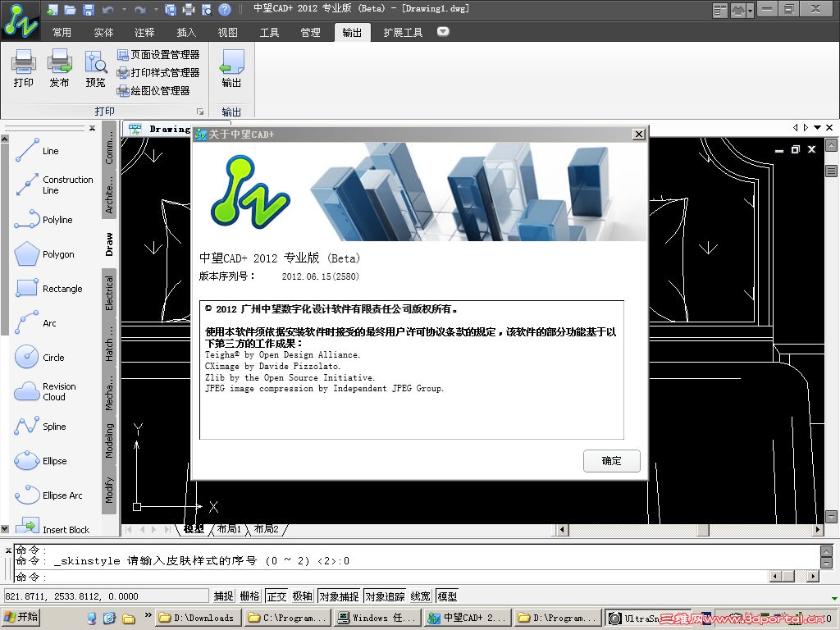840x630 pixels.
Task: Click 确定 in the About dialog
Action: pyautogui.click(x=611, y=461)
